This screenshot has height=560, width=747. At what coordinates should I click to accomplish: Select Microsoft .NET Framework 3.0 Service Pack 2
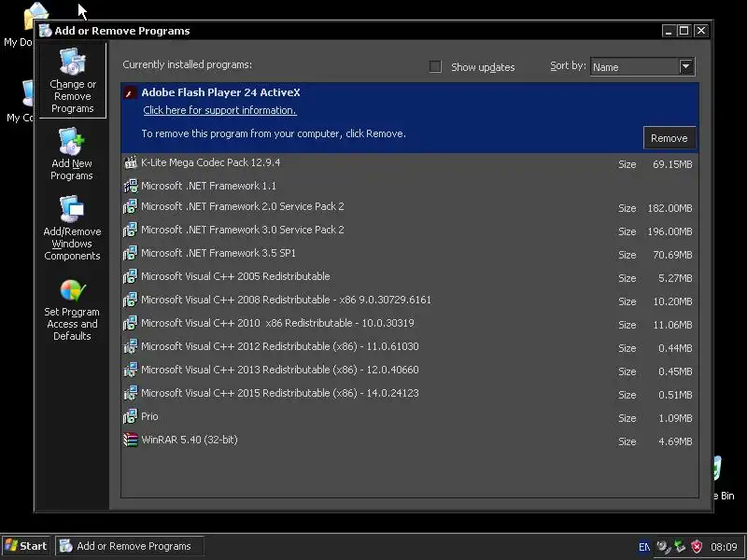410,231
